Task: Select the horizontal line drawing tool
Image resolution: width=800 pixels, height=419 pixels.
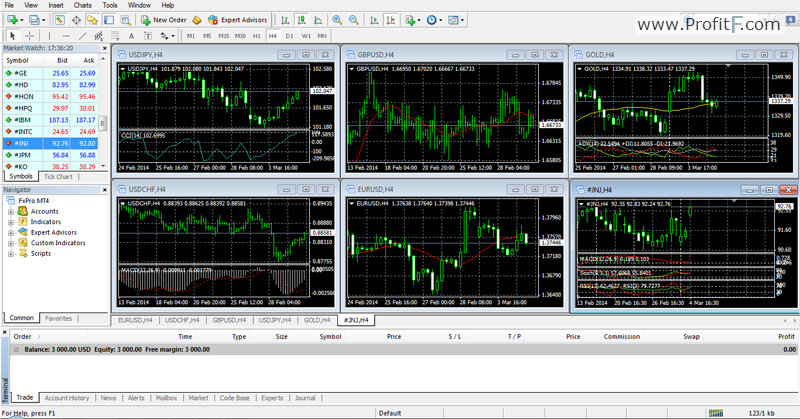Action: coord(66,36)
